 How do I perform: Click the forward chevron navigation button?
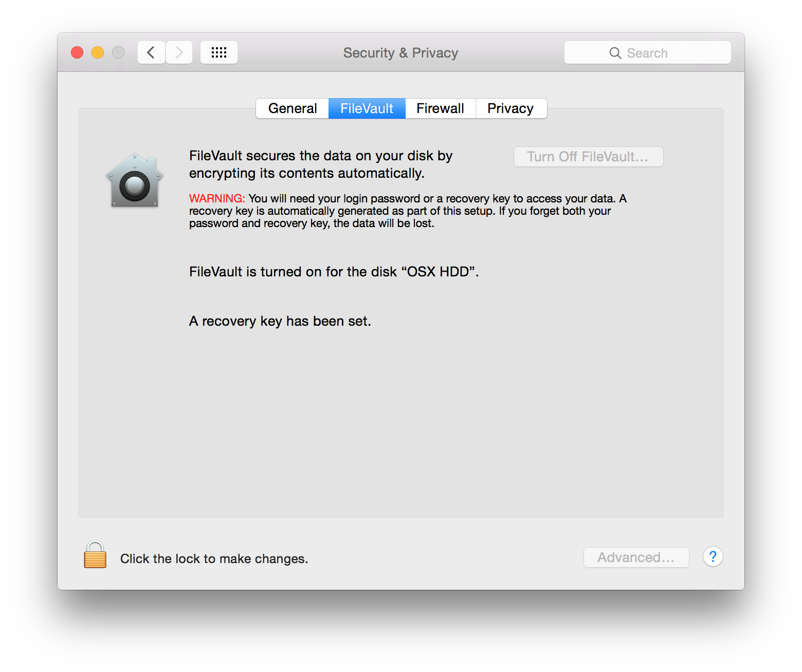point(179,52)
